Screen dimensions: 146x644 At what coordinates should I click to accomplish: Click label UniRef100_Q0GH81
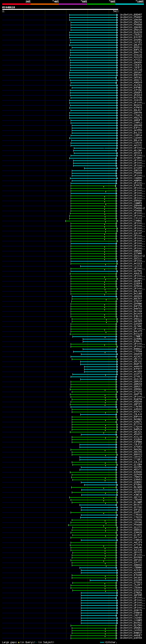tap(131, 40)
